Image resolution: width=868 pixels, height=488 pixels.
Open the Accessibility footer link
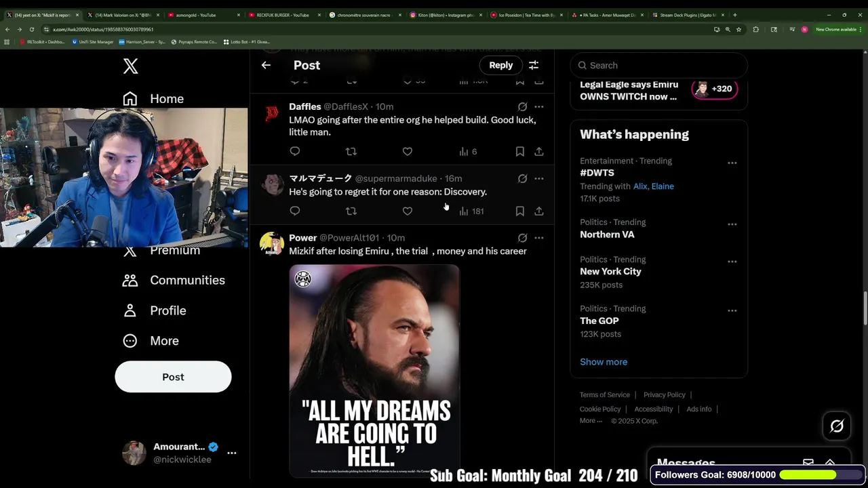click(x=654, y=409)
